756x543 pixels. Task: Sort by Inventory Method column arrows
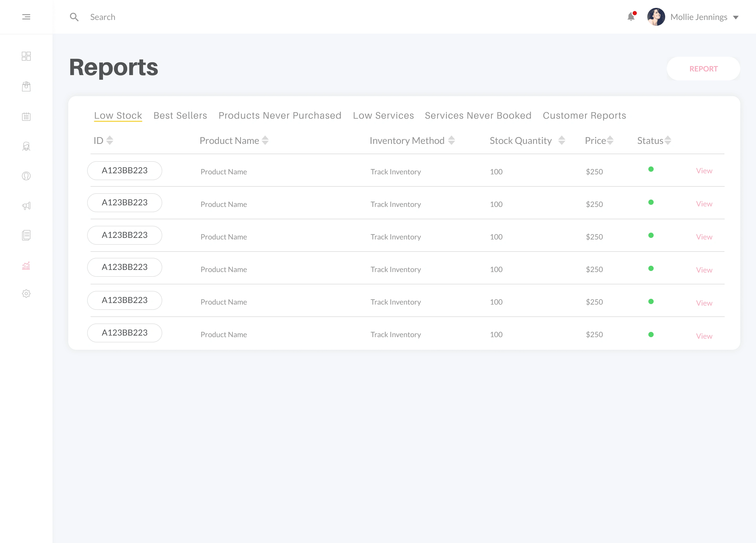pos(451,140)
